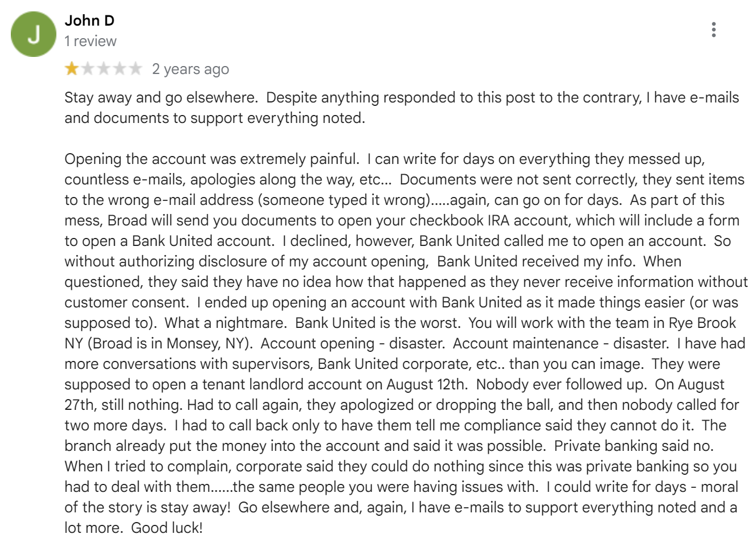Click the "What a nightmare." sentence

click(225, 323)
